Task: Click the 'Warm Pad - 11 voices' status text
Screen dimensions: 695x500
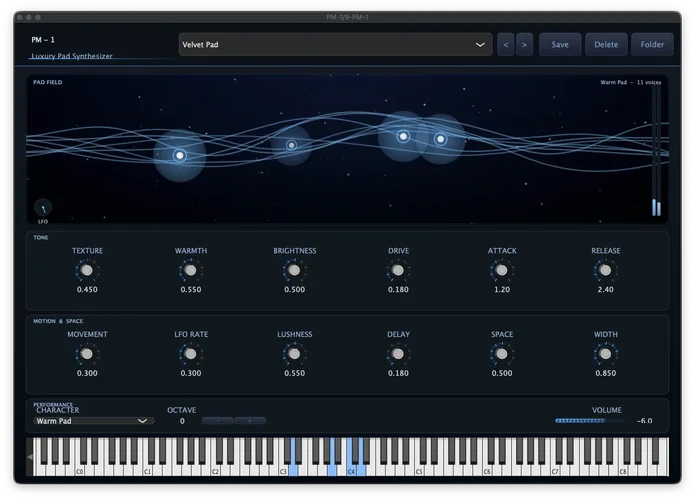Action: coord(631,82)
